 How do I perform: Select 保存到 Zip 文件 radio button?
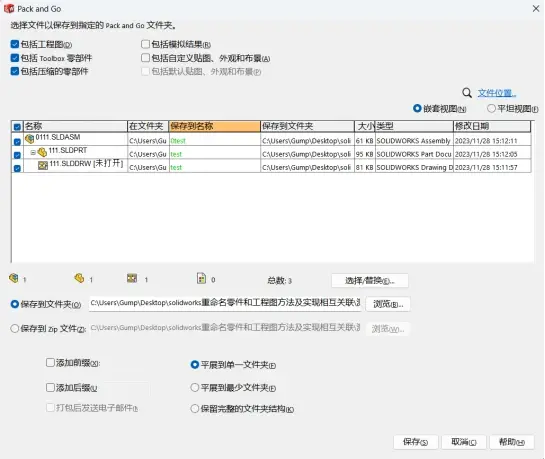click(x=15, y=328)
